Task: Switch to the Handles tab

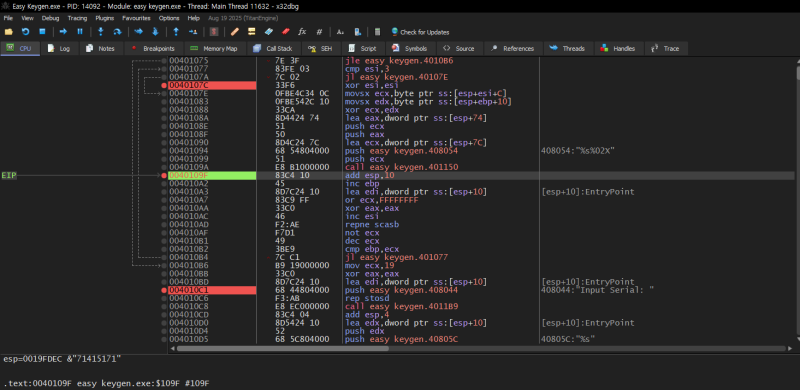Action: point(618,48)
